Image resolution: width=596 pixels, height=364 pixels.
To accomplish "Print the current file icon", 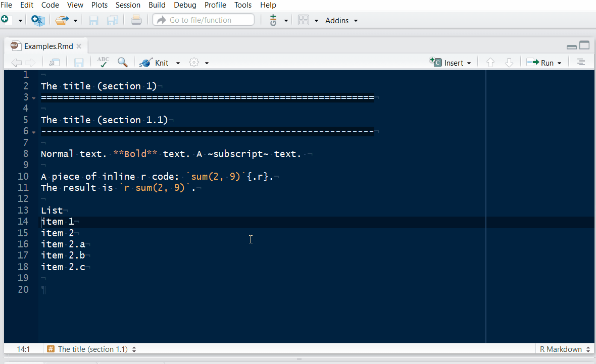I will coord(136,20).
